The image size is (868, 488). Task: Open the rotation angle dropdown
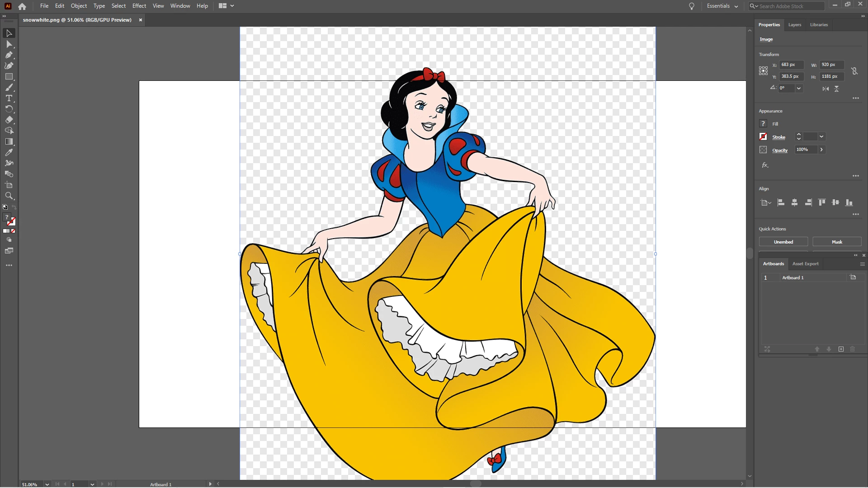[799, 89]
